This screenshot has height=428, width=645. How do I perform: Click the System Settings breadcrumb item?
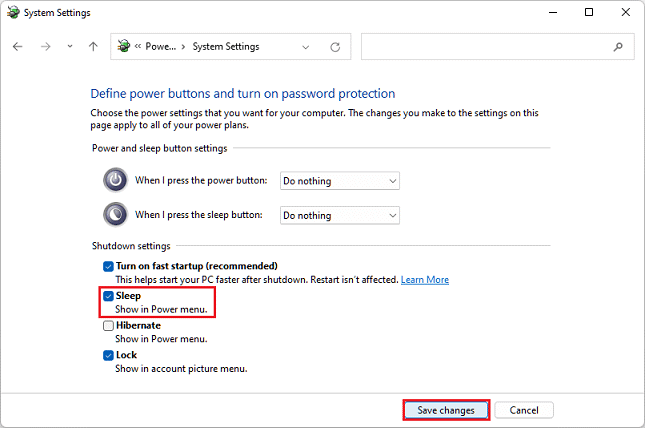click(227, 47)
